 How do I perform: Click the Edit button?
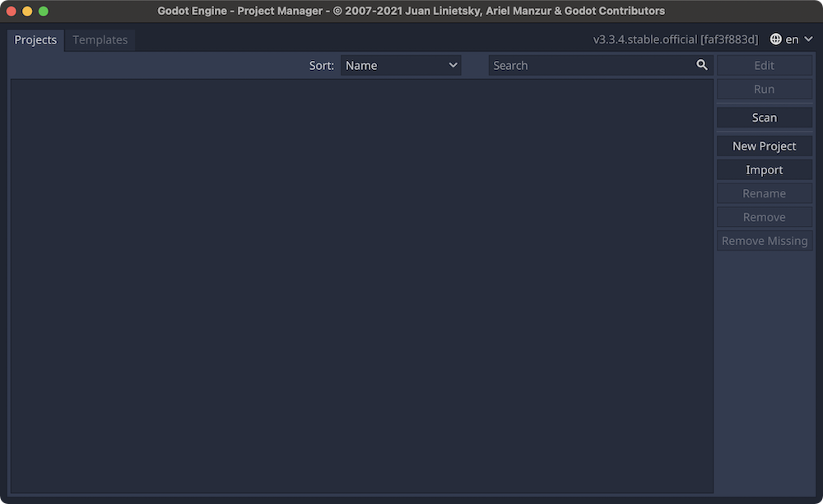click(765, 66)
